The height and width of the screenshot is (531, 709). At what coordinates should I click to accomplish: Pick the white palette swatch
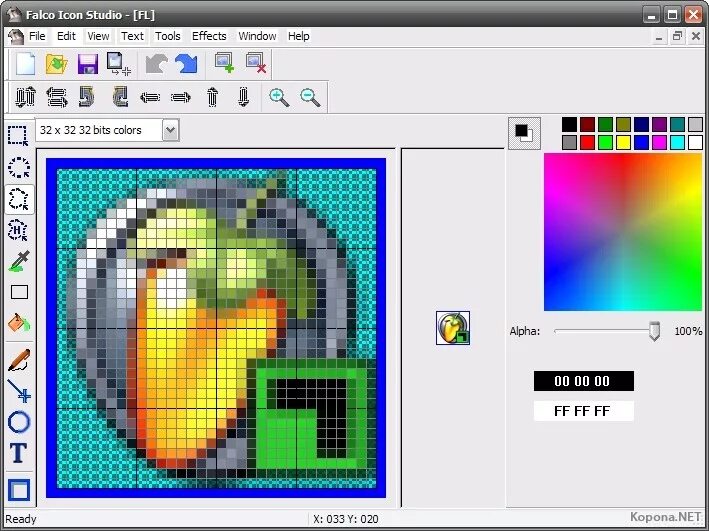click(695, 142)
